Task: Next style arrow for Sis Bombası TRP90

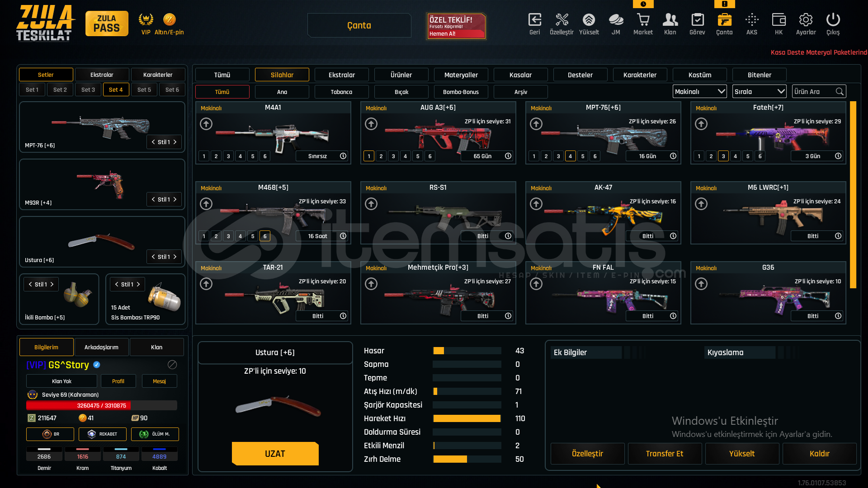Action: [138, 285]
